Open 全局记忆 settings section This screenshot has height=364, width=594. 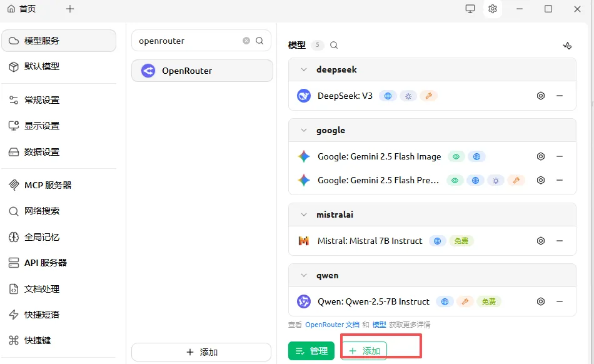[59, 237]
